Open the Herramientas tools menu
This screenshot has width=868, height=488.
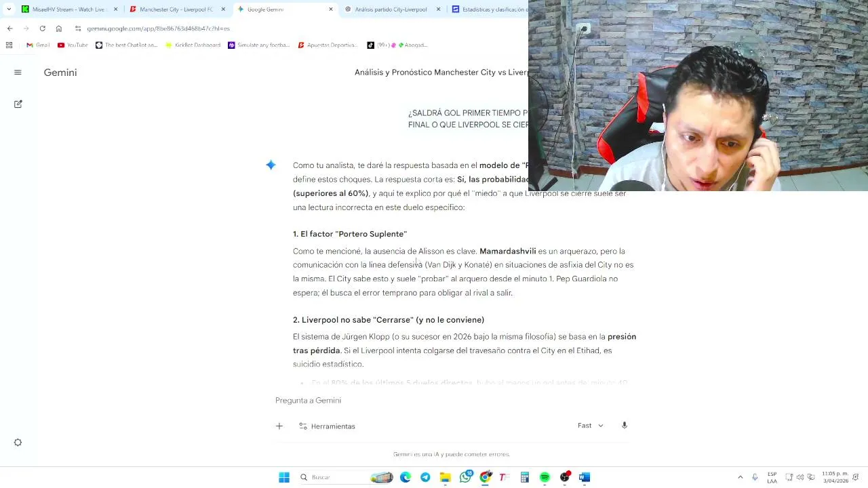tap(327, 426)
